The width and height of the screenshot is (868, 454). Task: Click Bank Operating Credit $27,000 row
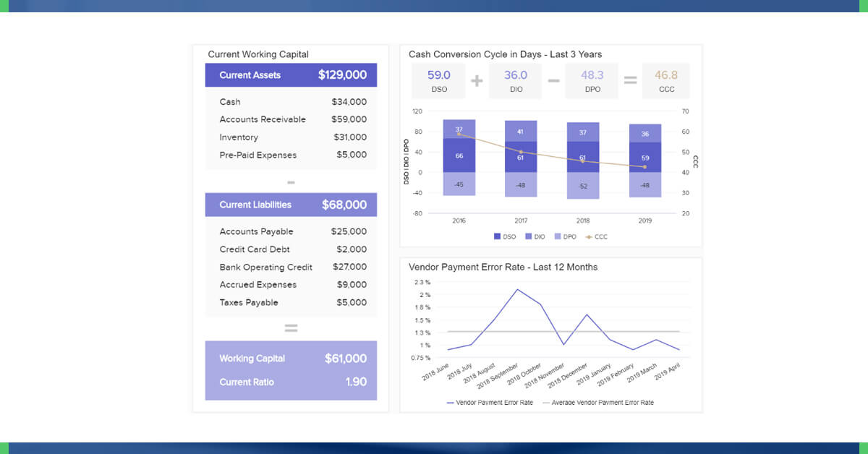292,267
